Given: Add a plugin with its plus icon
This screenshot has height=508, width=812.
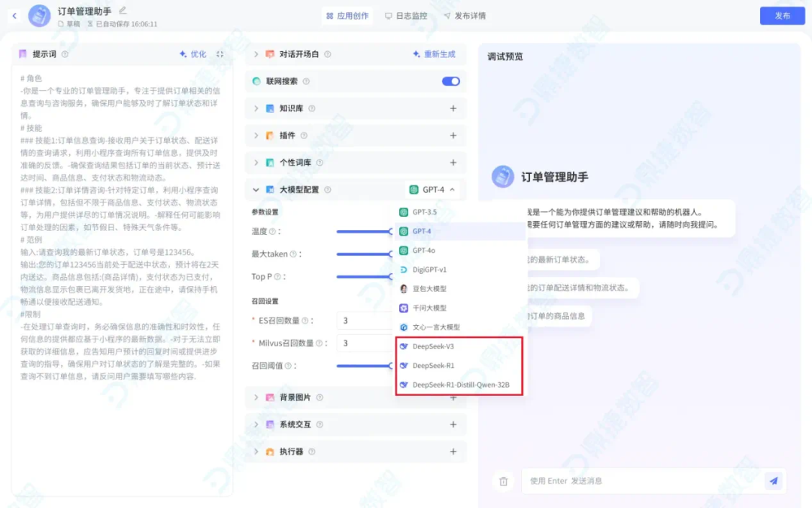Looking at the screenshot, I should (x=453, y=135).
